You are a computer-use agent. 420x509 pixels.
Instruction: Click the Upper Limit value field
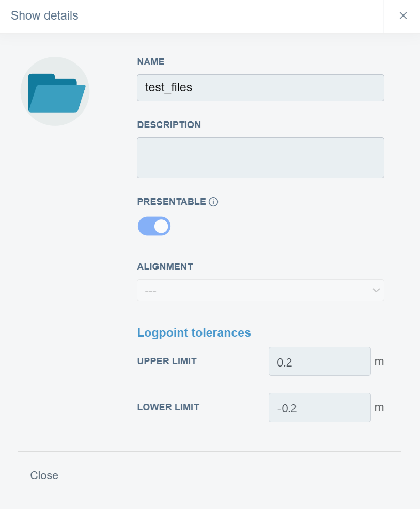319,362
